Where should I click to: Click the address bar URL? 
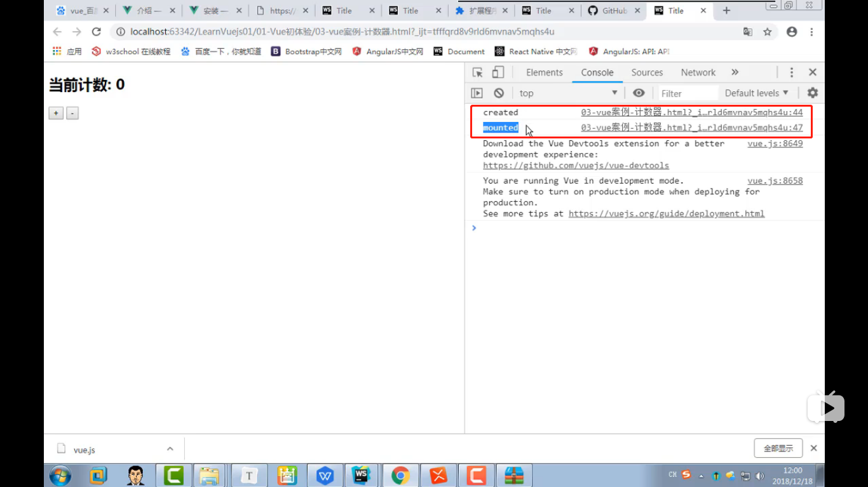[342, 32]
